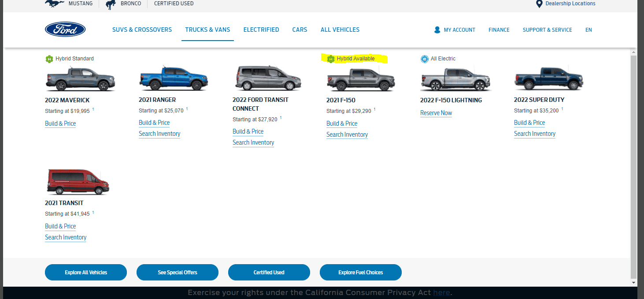Open the Finance menu
This screenshot has width=644, height=299.
(499, 30)
